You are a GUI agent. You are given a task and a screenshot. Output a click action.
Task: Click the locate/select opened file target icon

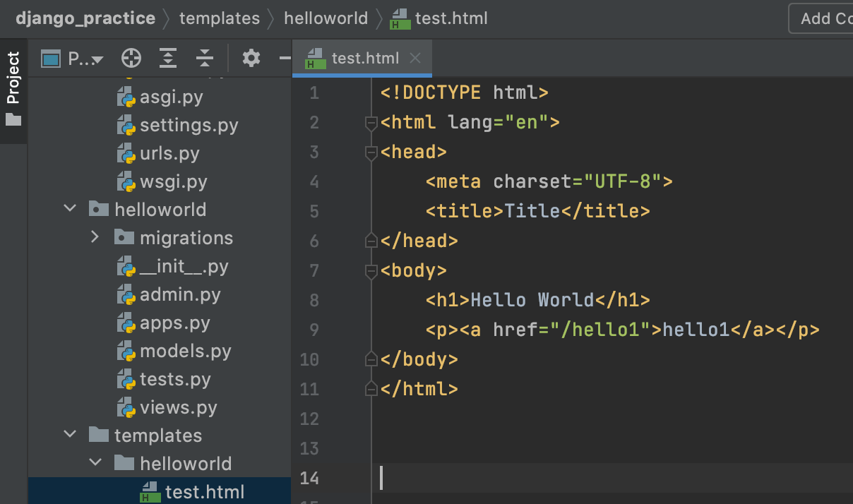pos(131,58)
